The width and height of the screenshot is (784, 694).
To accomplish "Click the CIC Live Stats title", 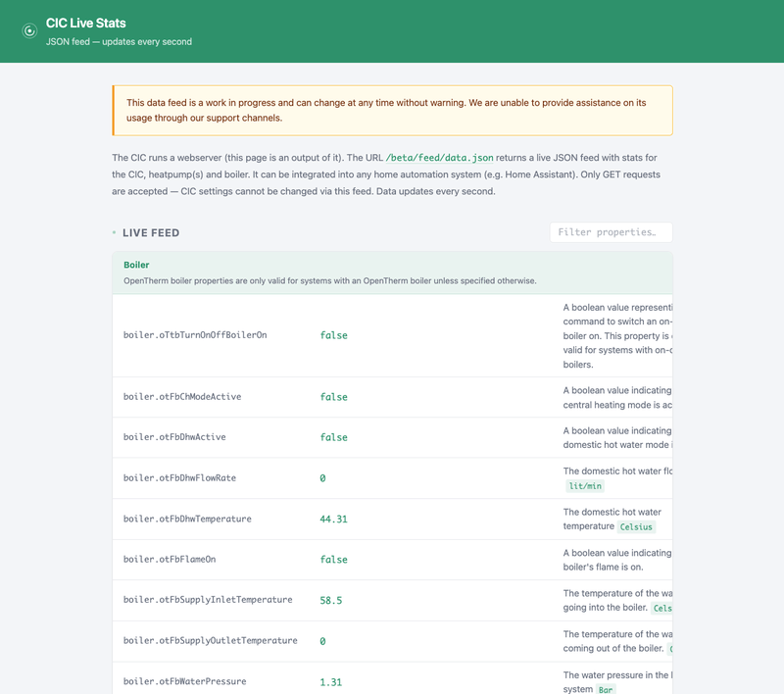I will 85,23.
